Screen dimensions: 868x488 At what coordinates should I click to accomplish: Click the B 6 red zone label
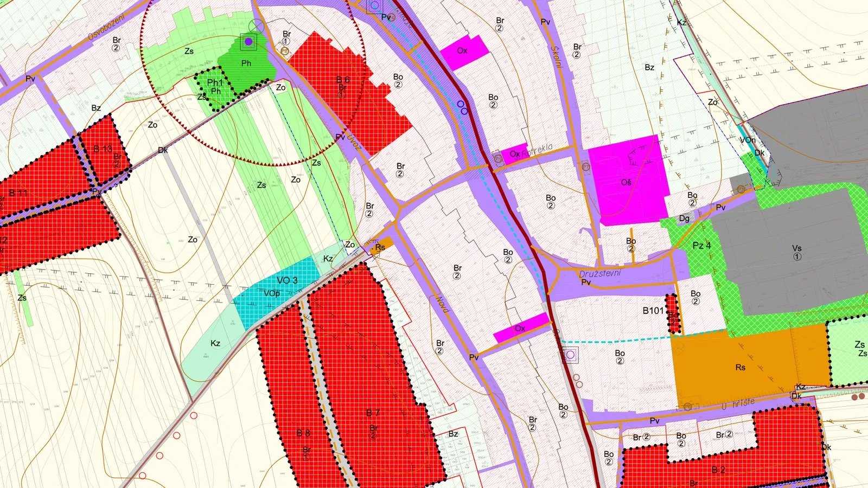click(x=343, y=80)
